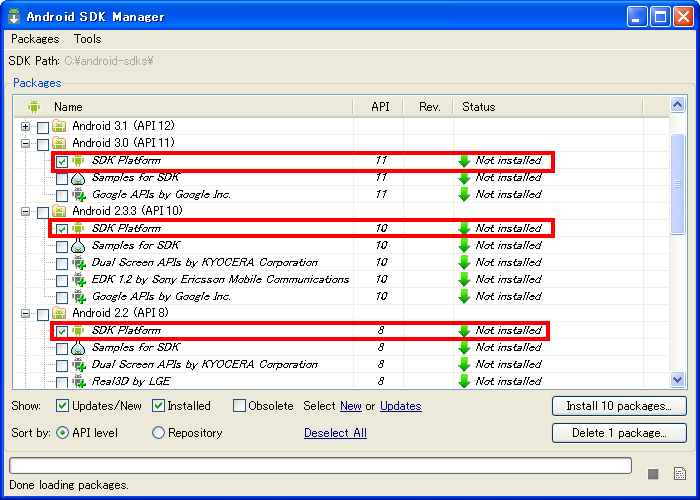The width and height of the screenshot is (700, 500).
Task: Click the Install 10 packages button
Action: 619,406
